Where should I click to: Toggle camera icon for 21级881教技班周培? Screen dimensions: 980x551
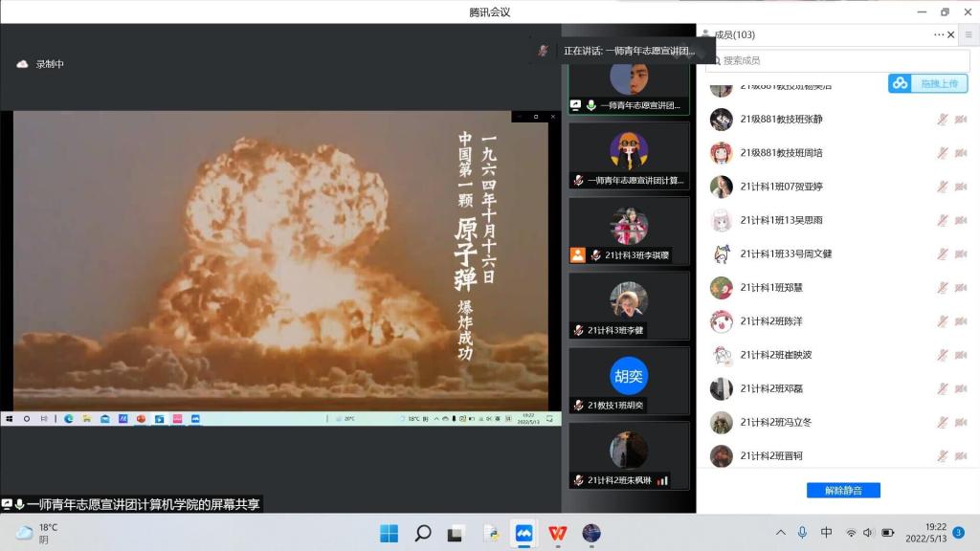coord(961,153)
